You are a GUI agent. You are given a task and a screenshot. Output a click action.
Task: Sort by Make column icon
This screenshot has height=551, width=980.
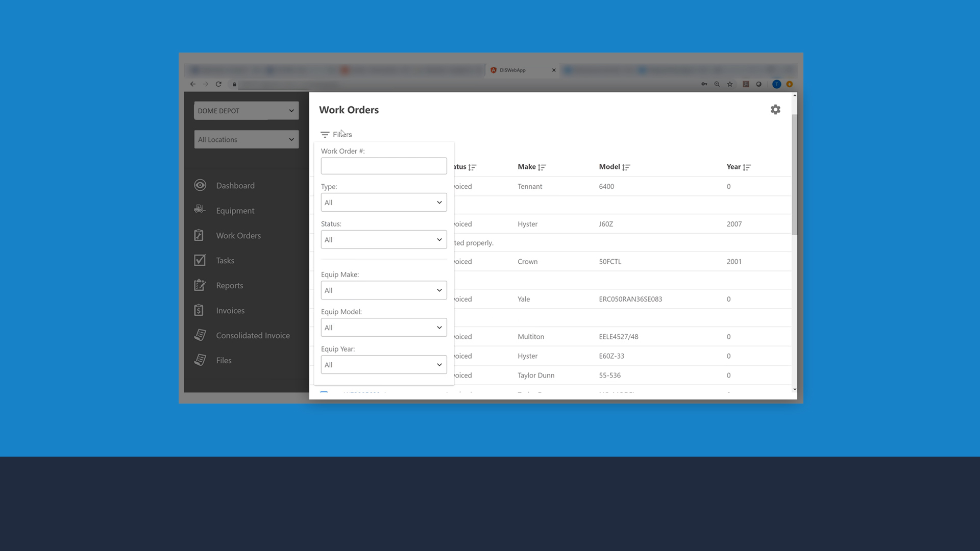(542, 167)
